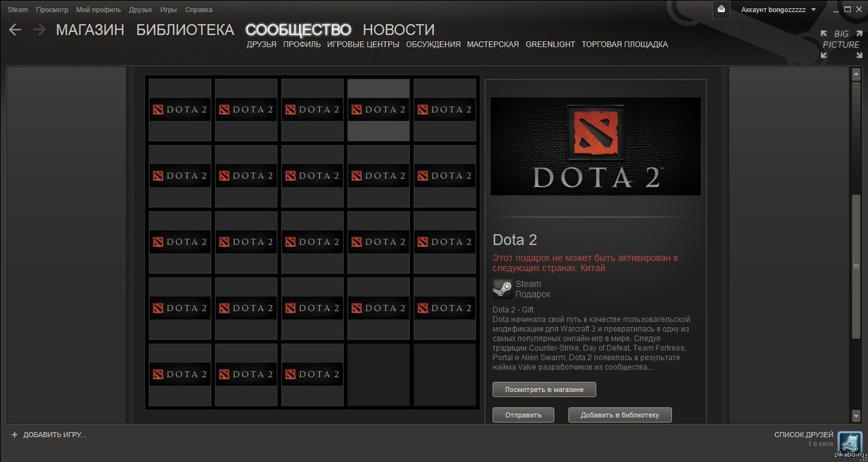This screenshot has width=868, height=462.
Task: Click the forward navigation arrow
Action: [39, 29]
